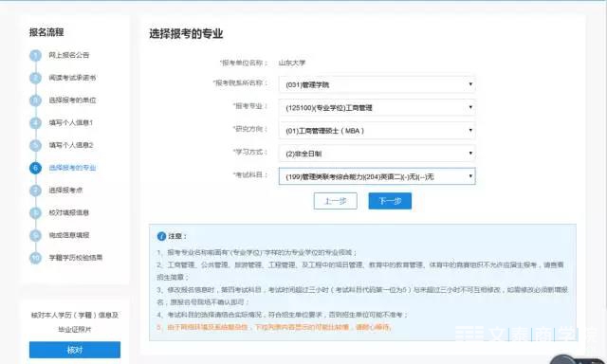The width and height of the screenshot is (607, 364).
Task: Go to the 选择报考的单位 step
Action: (x=72, y=100)
